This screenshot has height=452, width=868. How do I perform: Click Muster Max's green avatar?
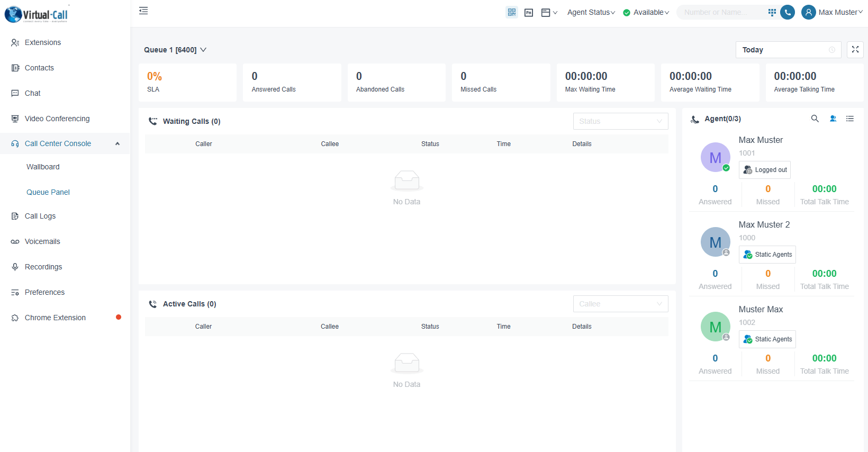pyautogui.click(x=716, y=327)
